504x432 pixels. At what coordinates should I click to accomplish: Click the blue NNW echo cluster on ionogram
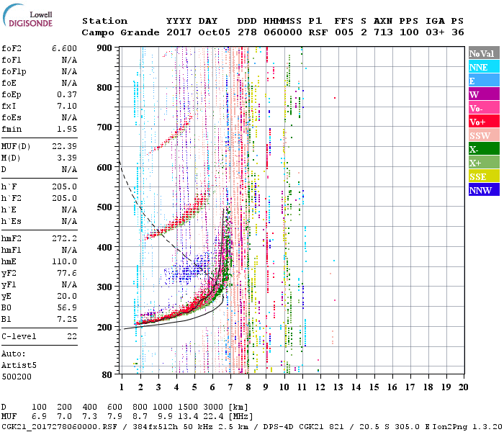(186, 270)
